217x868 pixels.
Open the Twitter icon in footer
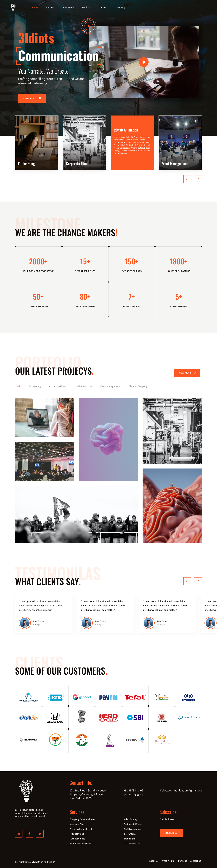coord(40,834)
